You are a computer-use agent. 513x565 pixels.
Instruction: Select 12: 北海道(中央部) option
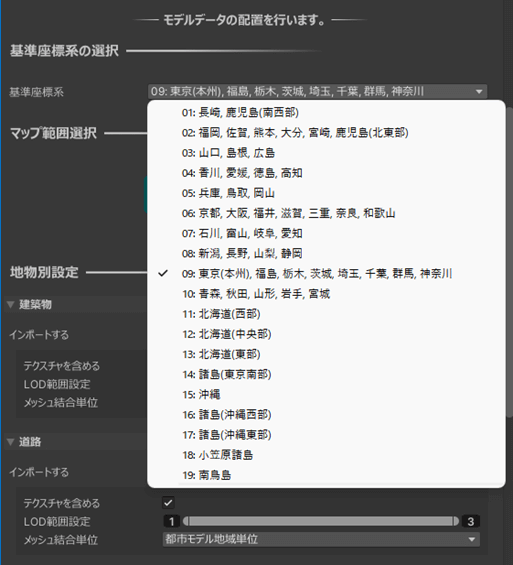pyautogui.click(x=326, y=334)
